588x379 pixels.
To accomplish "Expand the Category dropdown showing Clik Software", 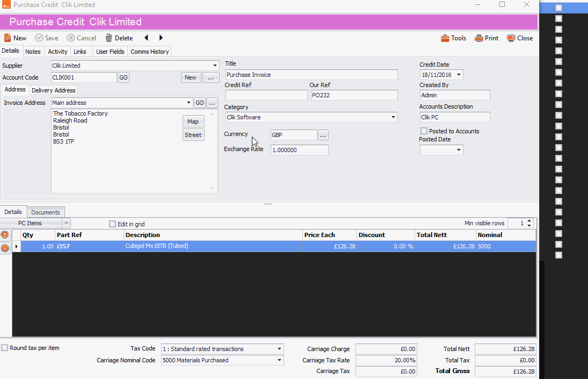I will click(394, 117).
